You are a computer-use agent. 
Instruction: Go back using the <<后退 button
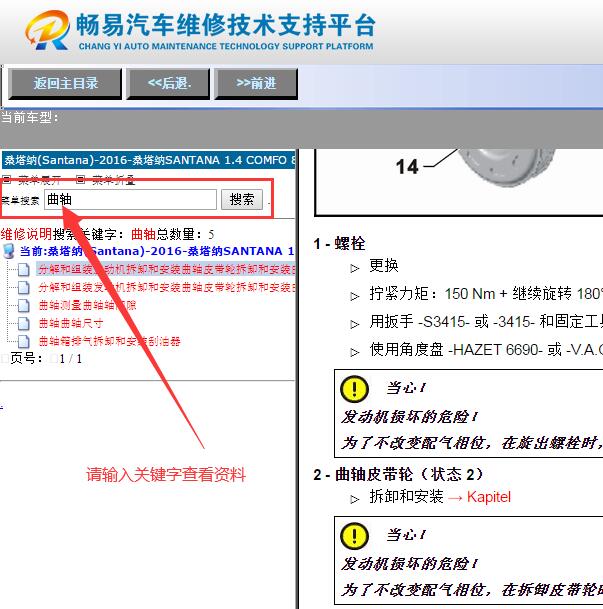coord(169,84)
